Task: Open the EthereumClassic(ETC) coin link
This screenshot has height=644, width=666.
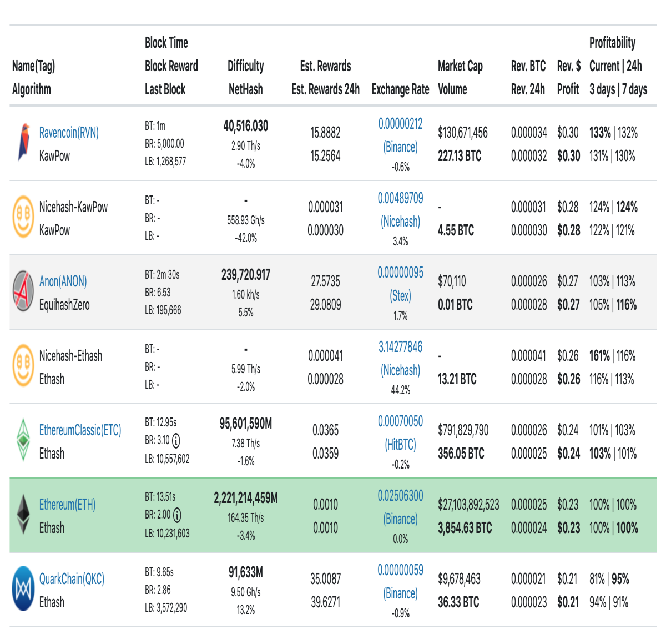Action: pyautogui.click(x=80, y=430)
